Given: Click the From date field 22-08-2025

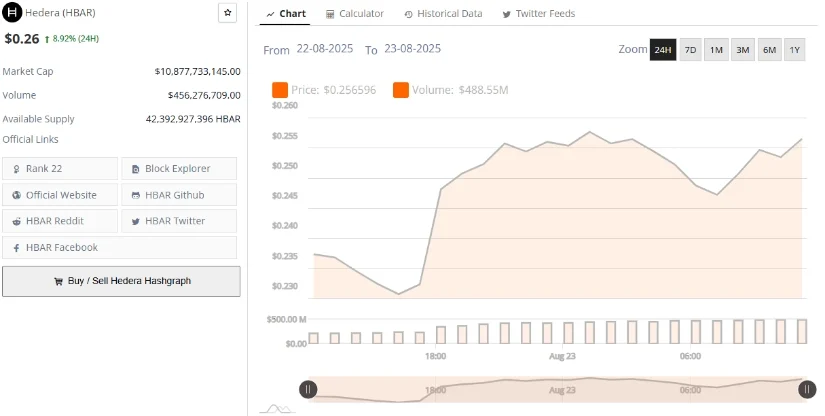Looking at the screenshot, I should click(325, 49).
